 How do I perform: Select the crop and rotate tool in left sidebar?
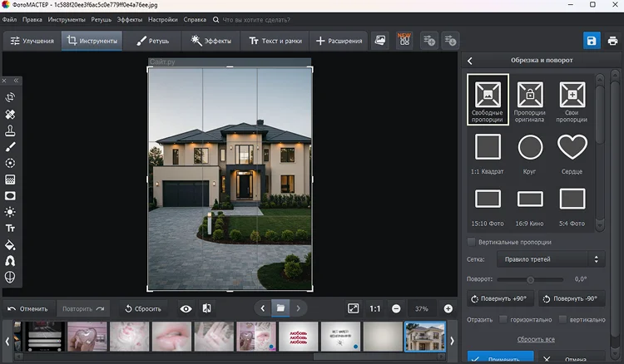[x=10, y=97]
